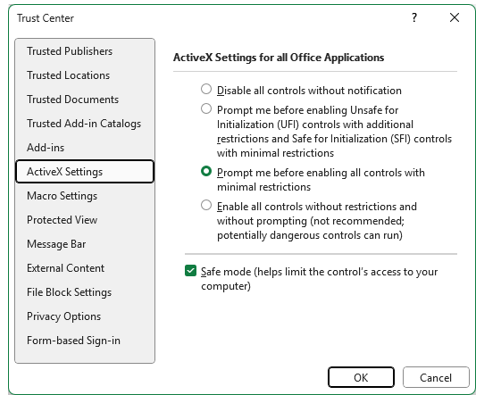Choose the UFI and SFI prompt option
The image size is (482, 403).
[206, 109]
